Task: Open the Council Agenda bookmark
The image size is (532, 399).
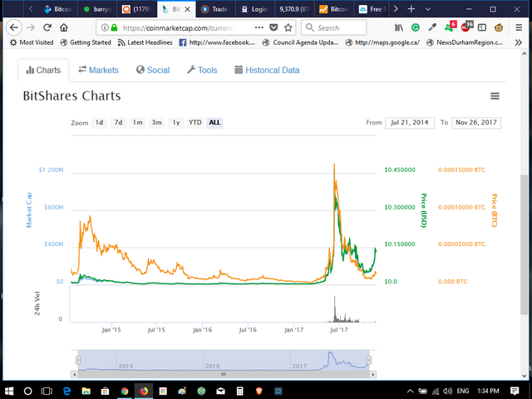Action: [301, 42]
